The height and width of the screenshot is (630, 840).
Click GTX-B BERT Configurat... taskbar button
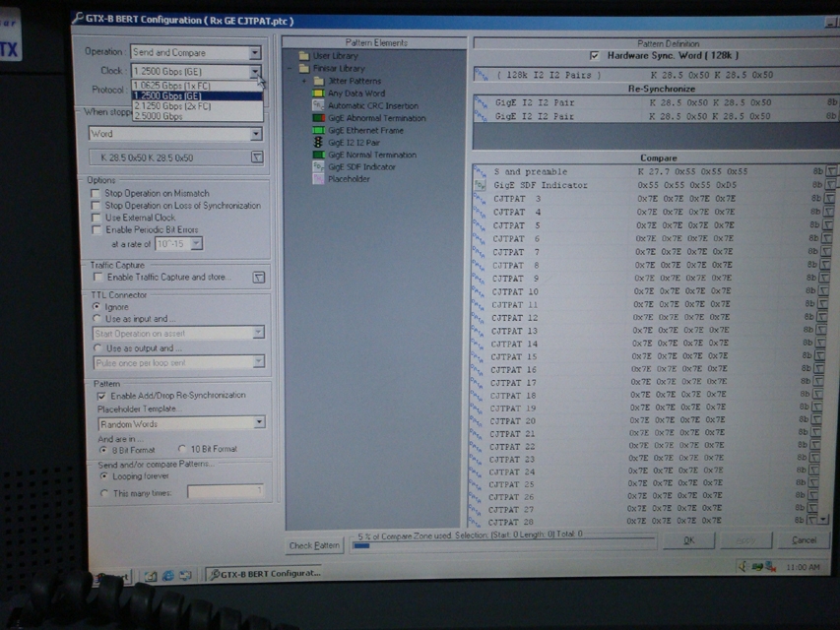tap(266, 574)
